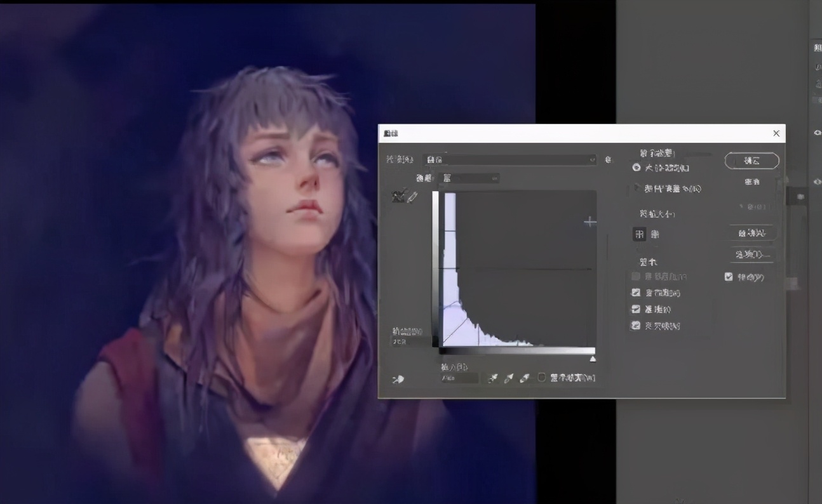822x504 pixels.
Task: Enable the Show Clipping checkbox
Action: 542,378
